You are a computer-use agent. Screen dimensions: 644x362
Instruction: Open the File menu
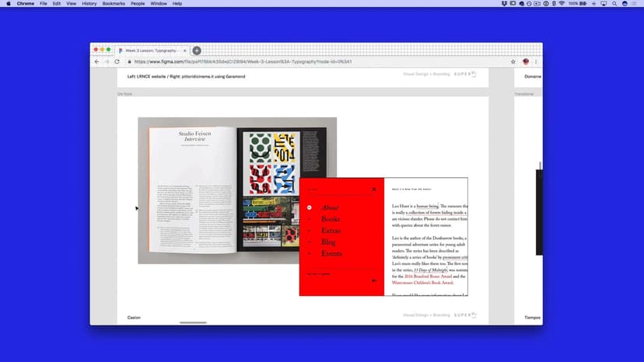tap(43, 4)
